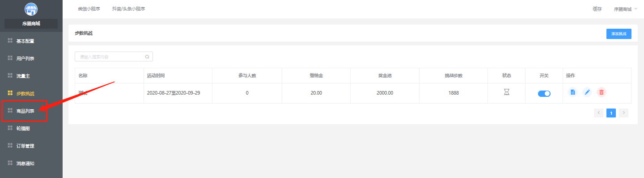Click the 缓存 link
This screenshot has width=644, height=178.
597,9
